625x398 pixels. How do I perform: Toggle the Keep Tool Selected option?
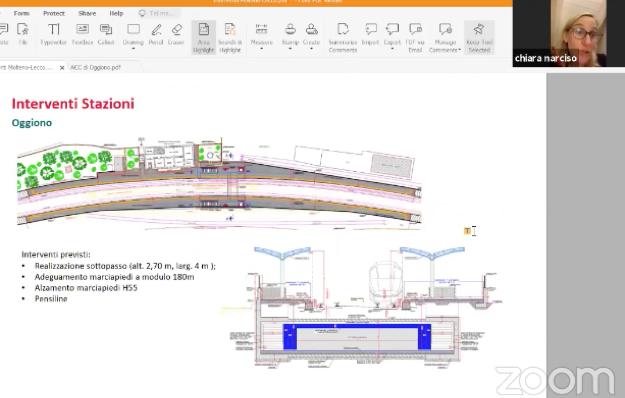[x=479, y=37]
